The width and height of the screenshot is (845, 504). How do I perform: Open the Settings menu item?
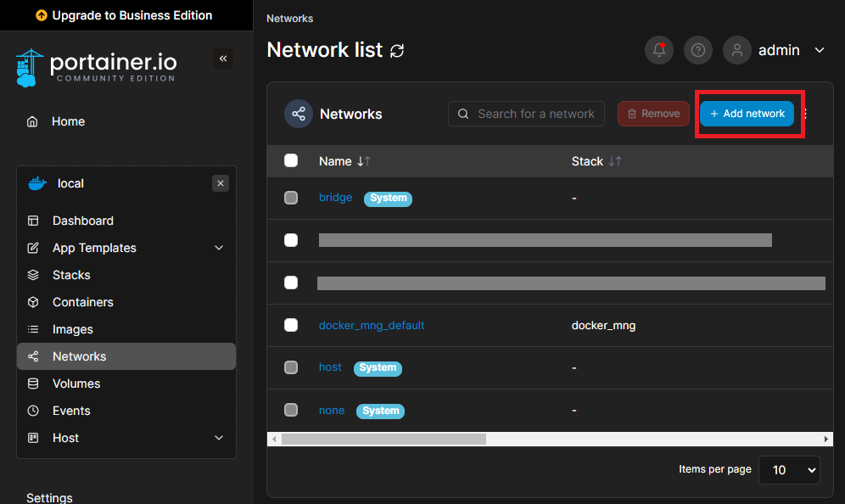(49, 497)
